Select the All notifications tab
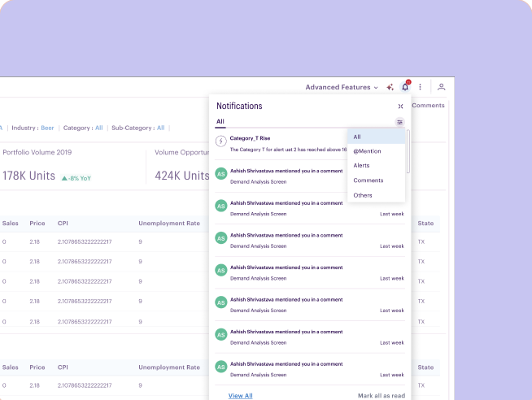532x400 pixels. pyautogui.click(x=220, y=121)
